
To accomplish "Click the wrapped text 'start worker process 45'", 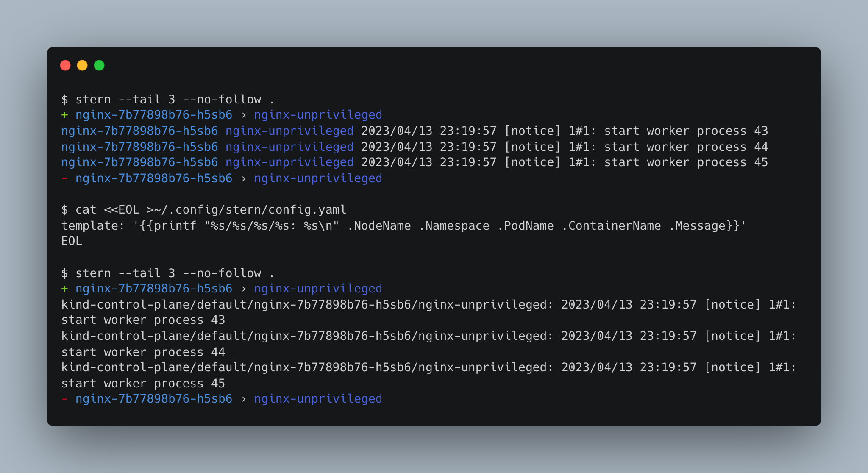I will (143, 384).
